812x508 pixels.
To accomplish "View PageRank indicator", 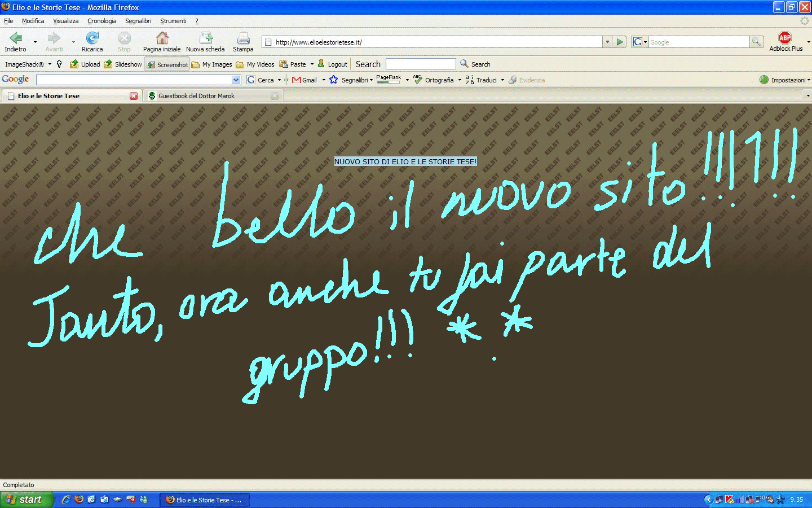I will point(389,80).
